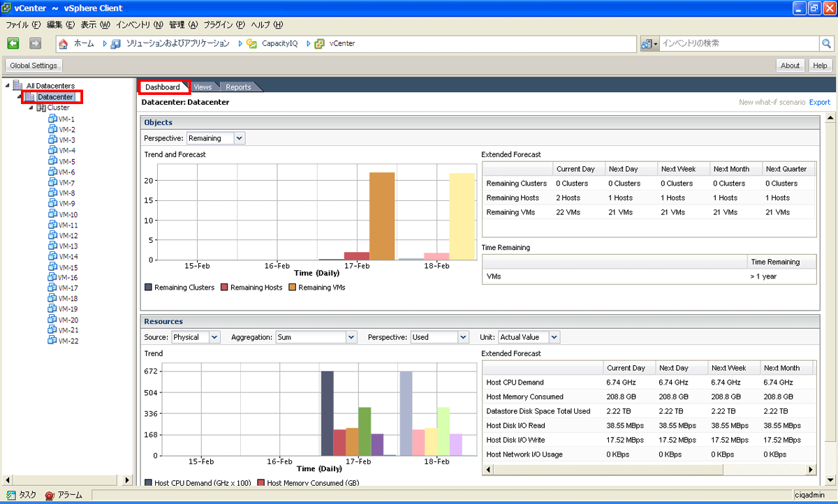The image size is (838, 504).
Task: Select VM-15 in the inventory tree
Action: click(x=68, y=267)
